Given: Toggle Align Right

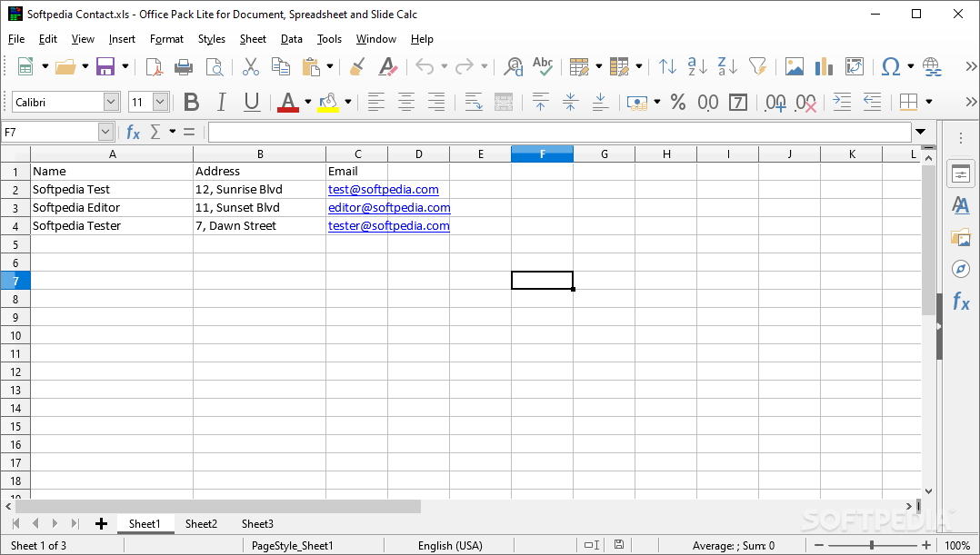Looking at the screenshot, I should [x=436, y=102].
